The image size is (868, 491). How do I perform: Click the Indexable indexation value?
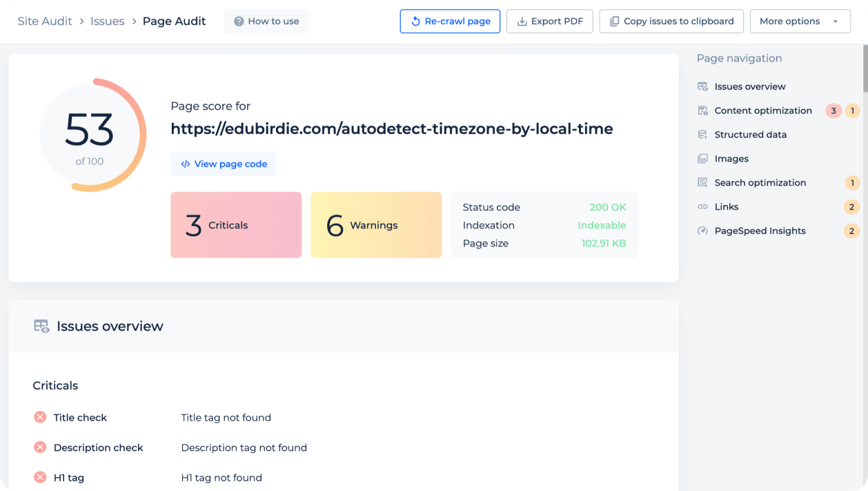click(602, 225)
